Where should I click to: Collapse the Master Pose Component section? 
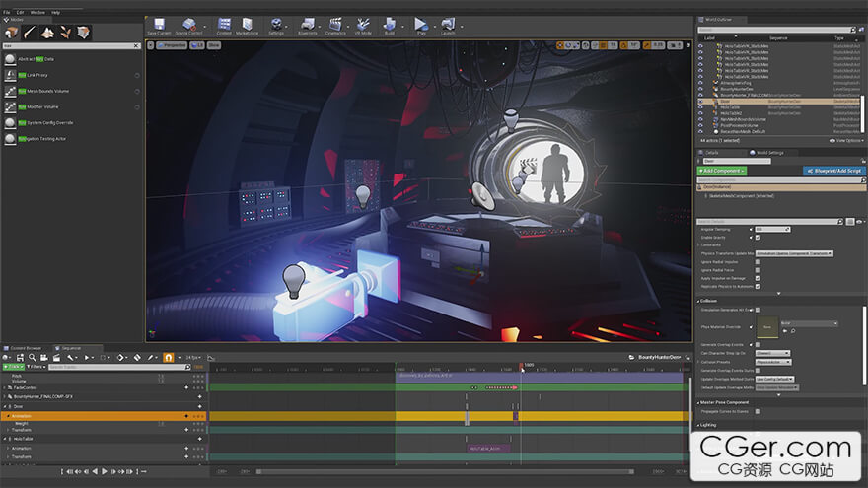pos(723,403)
